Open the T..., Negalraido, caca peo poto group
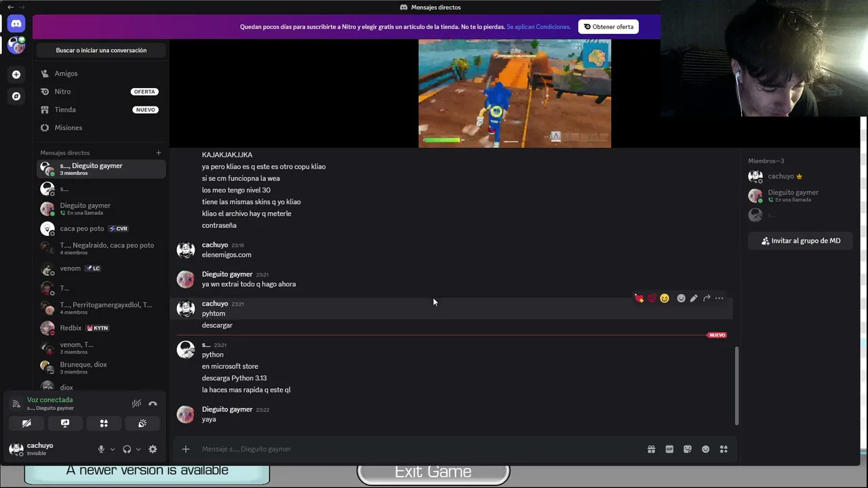 pyautogui.click(x=101, y=248)
